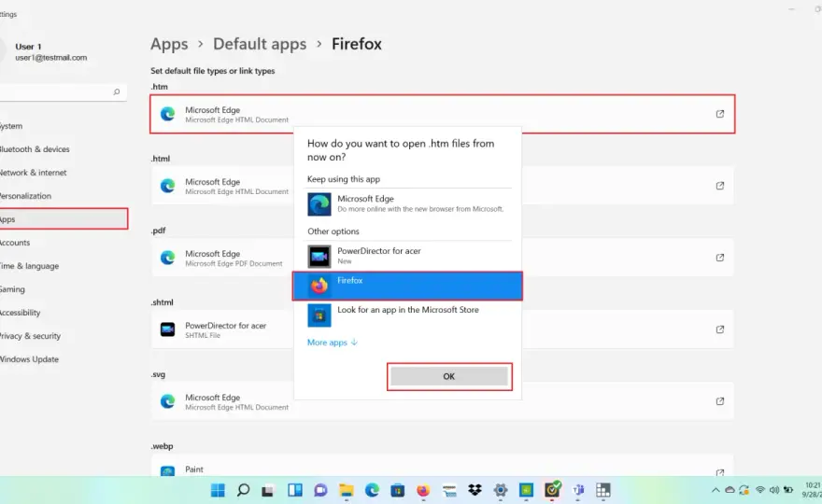This screenshot has width=822, height=504.
Task: Show hidden tray icons chevron
Action: point(716,490)
